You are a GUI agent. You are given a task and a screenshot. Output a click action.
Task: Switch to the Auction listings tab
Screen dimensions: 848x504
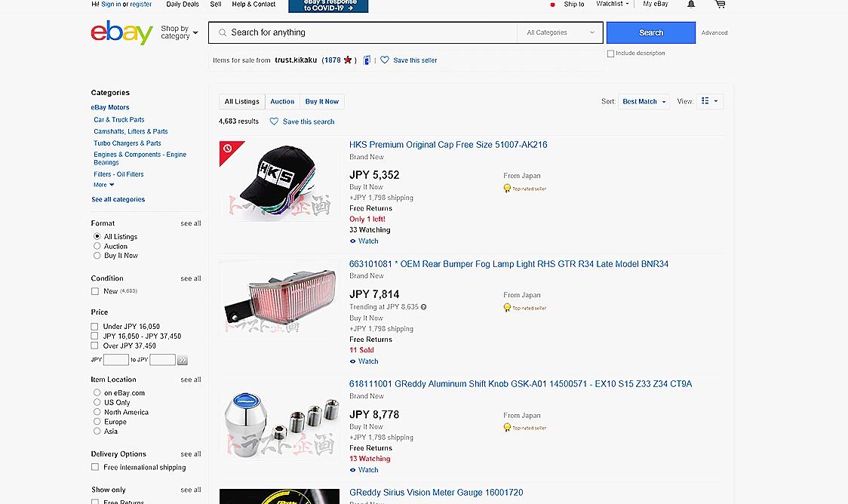coord(282,101)
